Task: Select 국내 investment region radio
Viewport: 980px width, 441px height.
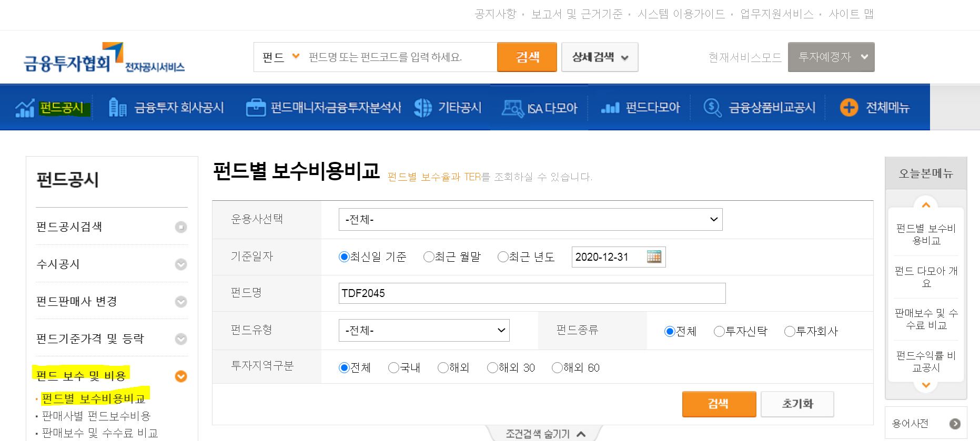Action: pos(393,367)
